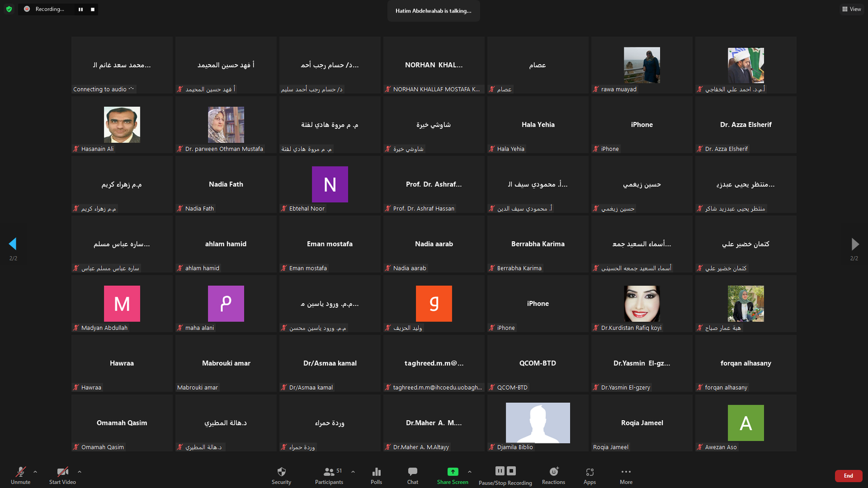Expand arrow next to Participants
The width and height of the screenshot is (868, 488).
pyautogui.click(x=353, y=472)
